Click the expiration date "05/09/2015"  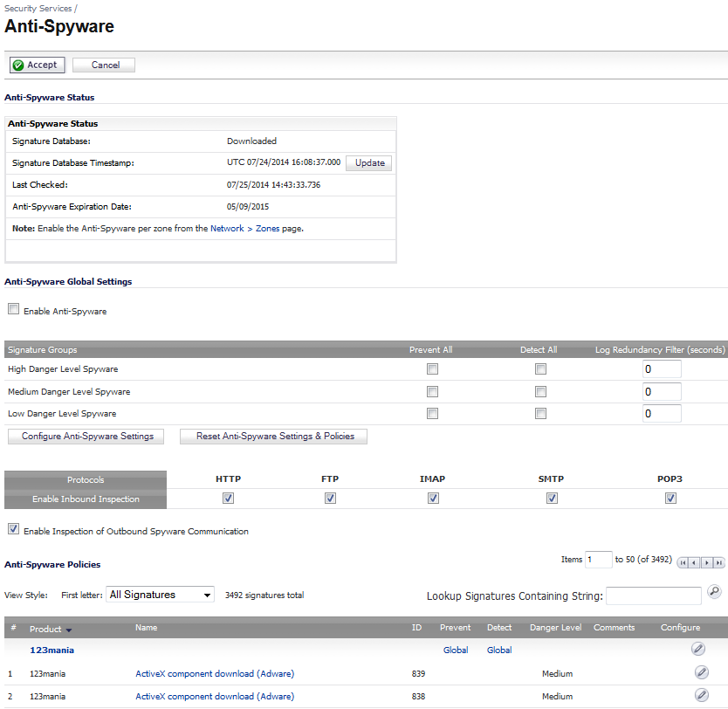click(248, 207)
